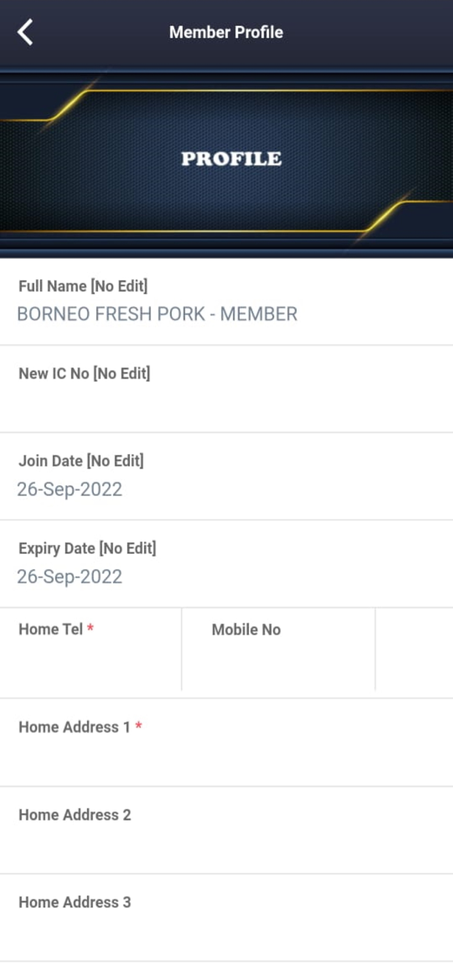The width and height of the screenshot is (453, 980).
Task: Tap the PROFILE banner text
Action: pos(231,159)
